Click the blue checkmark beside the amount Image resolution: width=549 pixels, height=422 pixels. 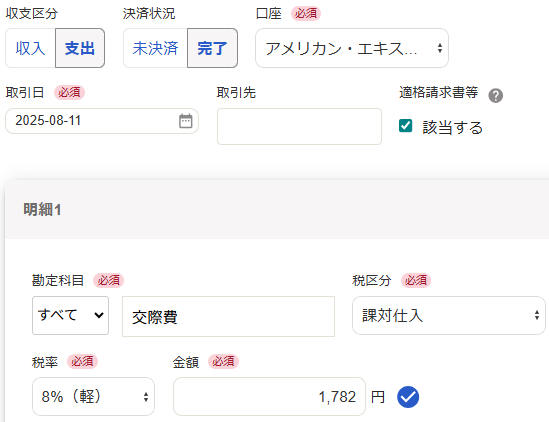pyautogui.click(x=408, y=397)
